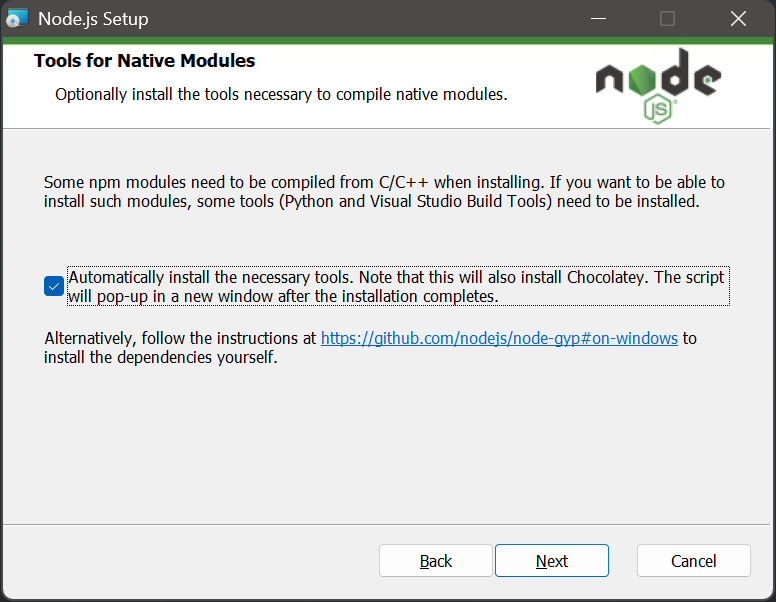Minimize the Node.js Setup window

pyautogui.click(x=598, y=19)
